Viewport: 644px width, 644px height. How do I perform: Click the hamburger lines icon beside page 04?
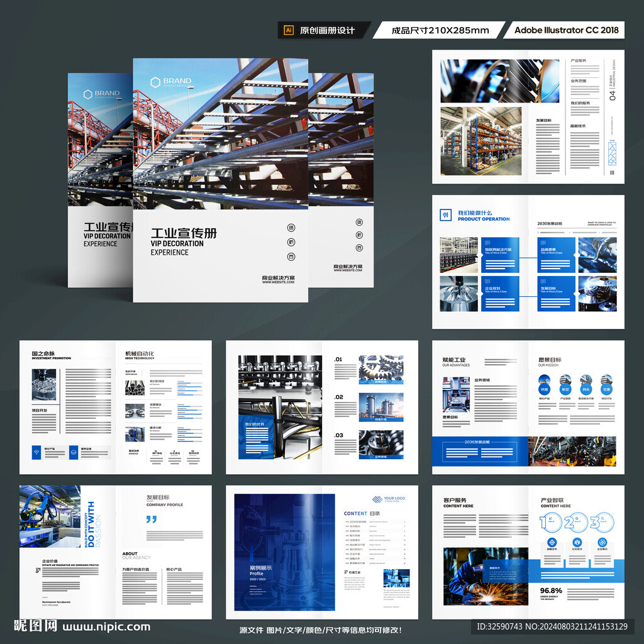point(613,172)
